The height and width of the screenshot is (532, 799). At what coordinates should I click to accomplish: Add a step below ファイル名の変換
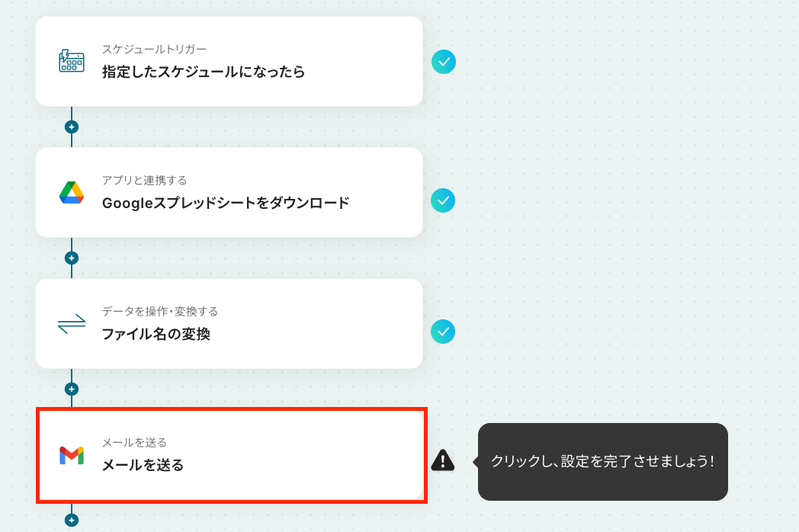click(x=72, y=389)
